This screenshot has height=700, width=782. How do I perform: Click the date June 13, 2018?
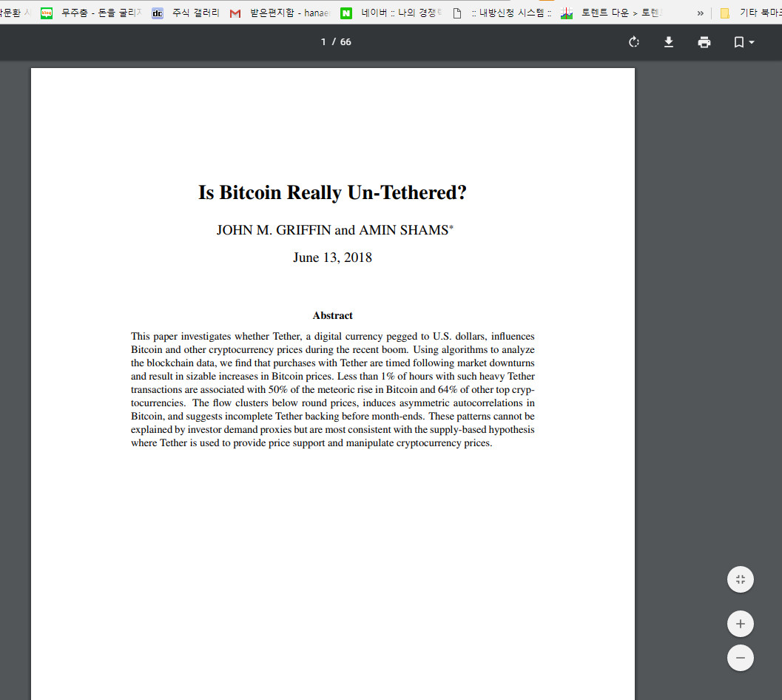[333, 258]
